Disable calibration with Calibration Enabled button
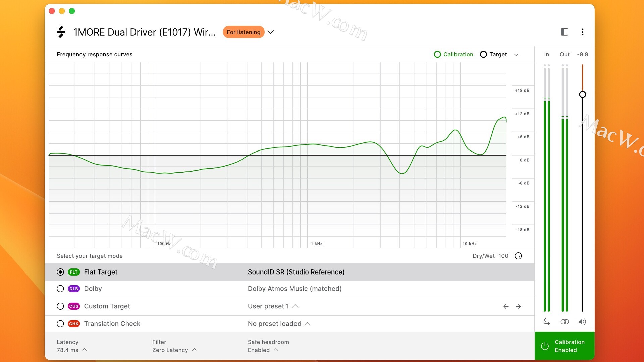The width and height of the screenshot is (644, 362). tap(565, 346)
